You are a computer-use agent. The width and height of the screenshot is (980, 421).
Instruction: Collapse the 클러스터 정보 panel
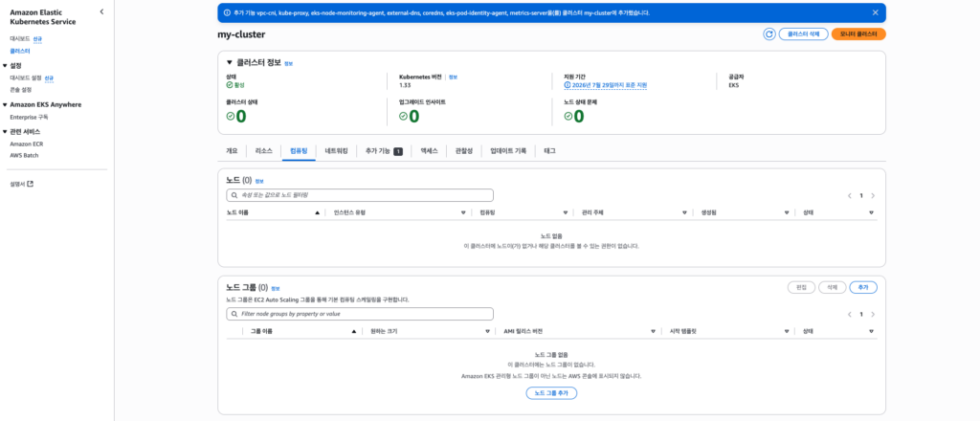[230, 62]
